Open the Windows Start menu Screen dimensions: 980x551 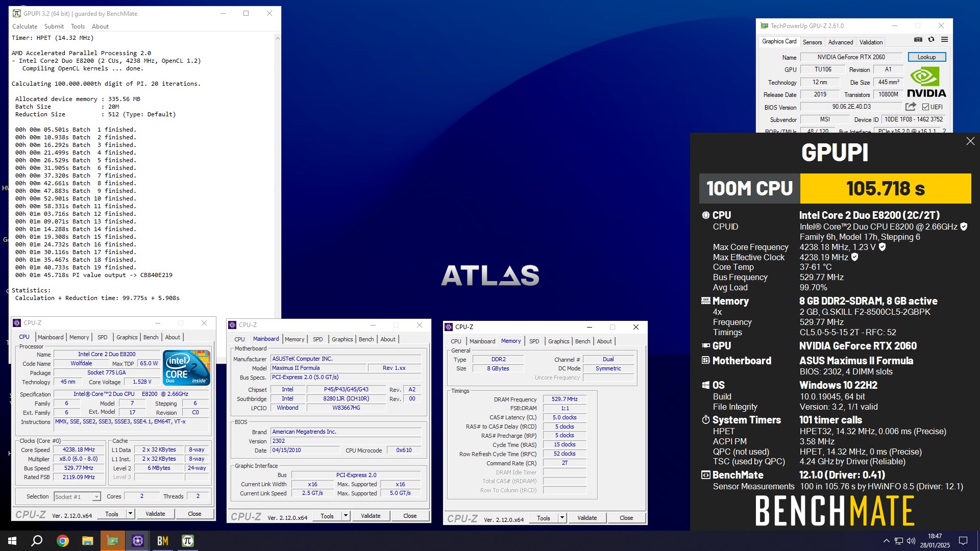pyautogui.click(x=12, y=541)
